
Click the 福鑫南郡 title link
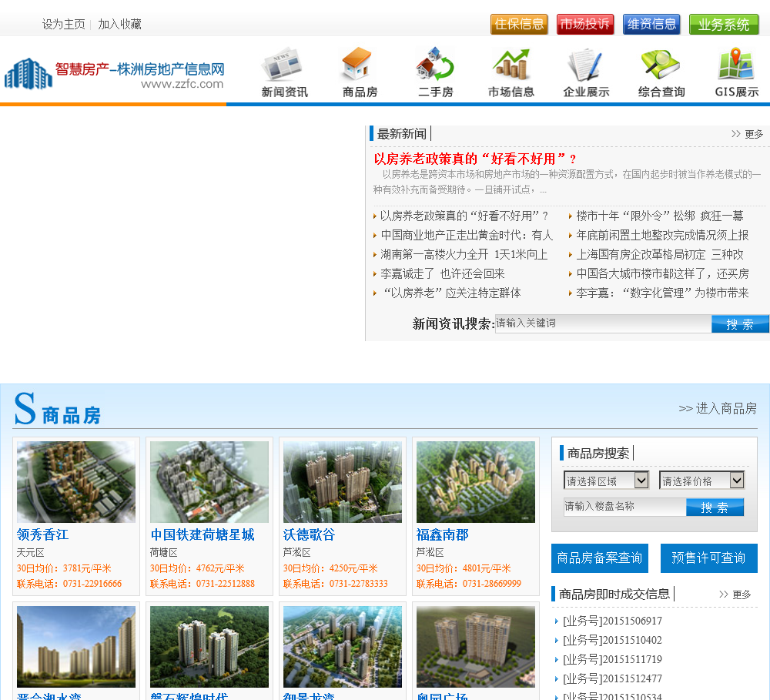click(443, 535)
